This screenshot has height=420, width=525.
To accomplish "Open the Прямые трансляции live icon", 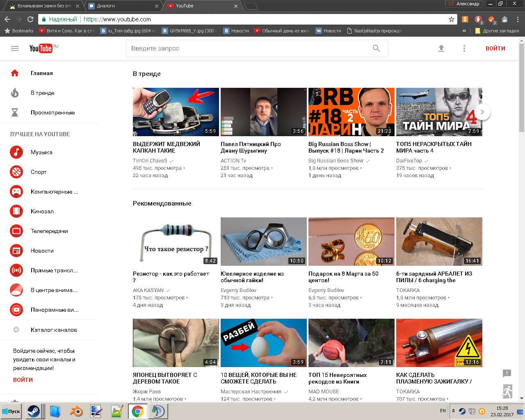I will click(x=16, y=270).
